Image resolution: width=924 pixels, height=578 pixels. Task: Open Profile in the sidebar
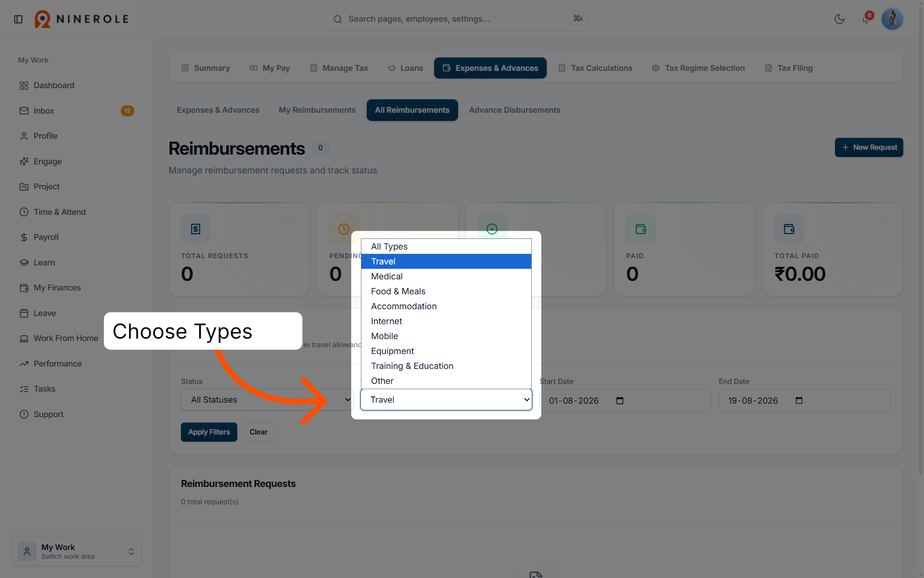click(77, 136)
